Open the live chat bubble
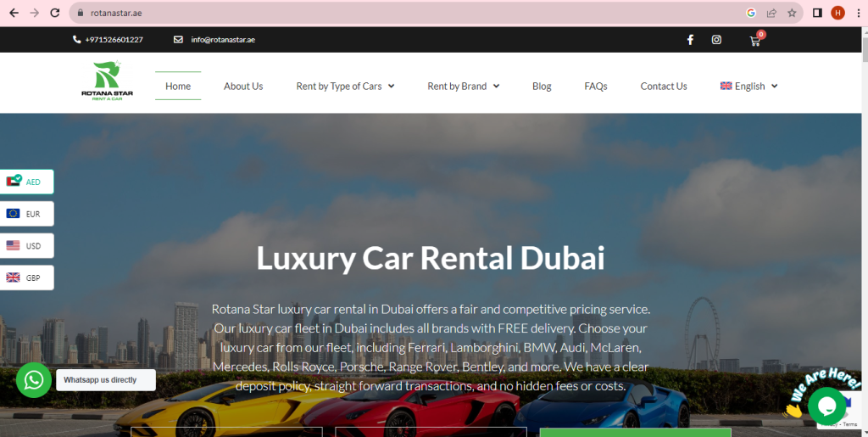The width and height of the screenshot is (868, 437). coord(827,406)
